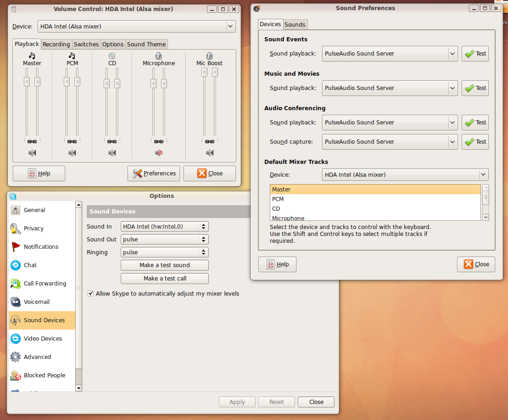The height and width of the screenshot is (420, 508).
Task: Unmute the Microphone channel speaker icon
Action: [158, 153]
